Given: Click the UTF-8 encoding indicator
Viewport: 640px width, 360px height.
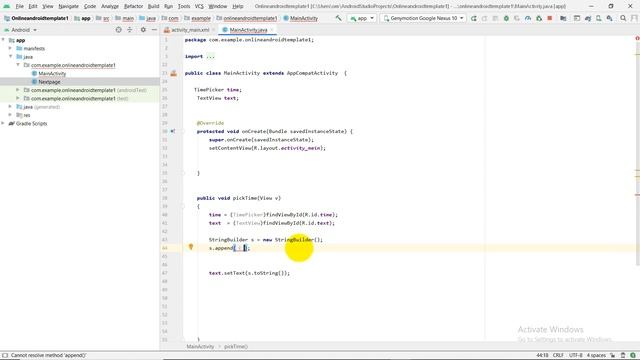Looking at the screenshot, I should 576,356.
